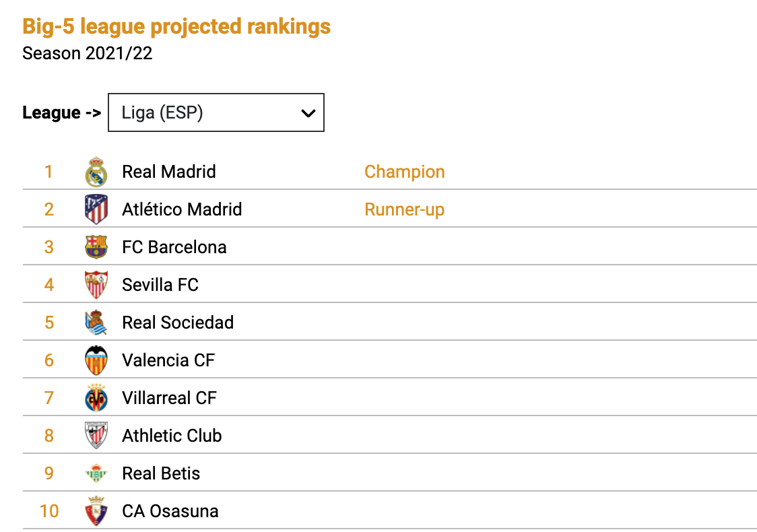Click the CA Osasuna team name

point(170,511)
